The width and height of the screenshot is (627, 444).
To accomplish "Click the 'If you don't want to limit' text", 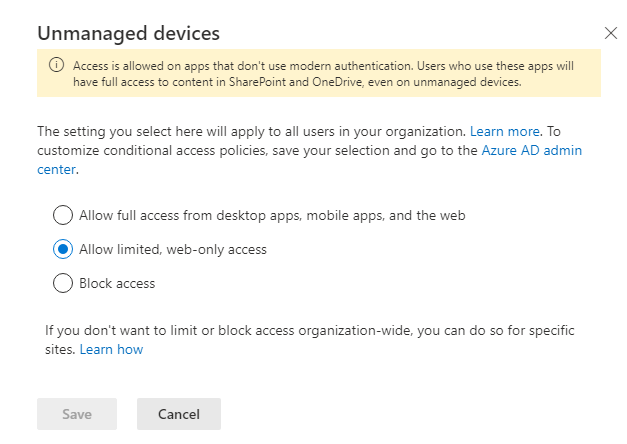I will (x=310, y=340).
